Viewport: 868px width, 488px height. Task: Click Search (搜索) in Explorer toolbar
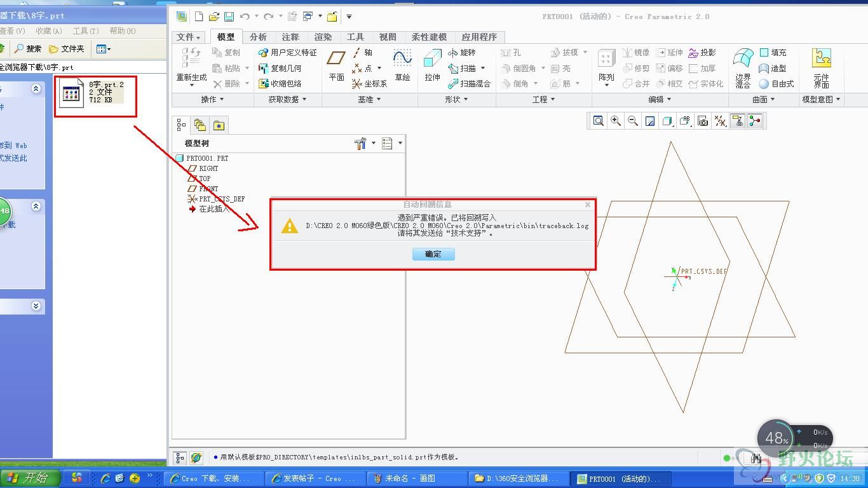click(29, 49)
